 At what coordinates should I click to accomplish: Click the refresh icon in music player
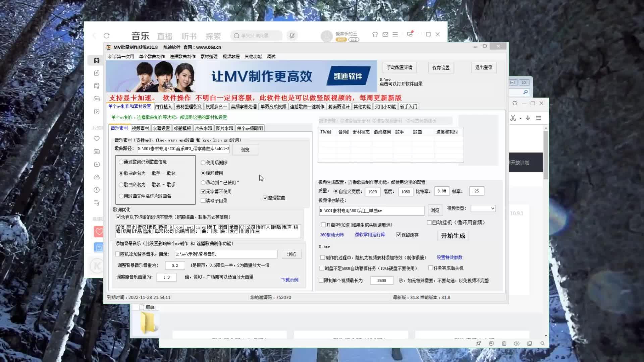click(107, 36)
